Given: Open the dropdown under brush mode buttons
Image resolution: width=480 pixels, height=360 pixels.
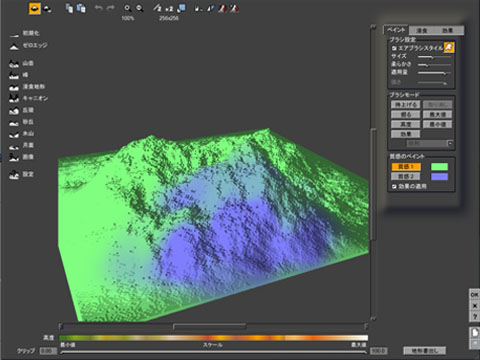Looking at the screenshot, I should point(430,143).
